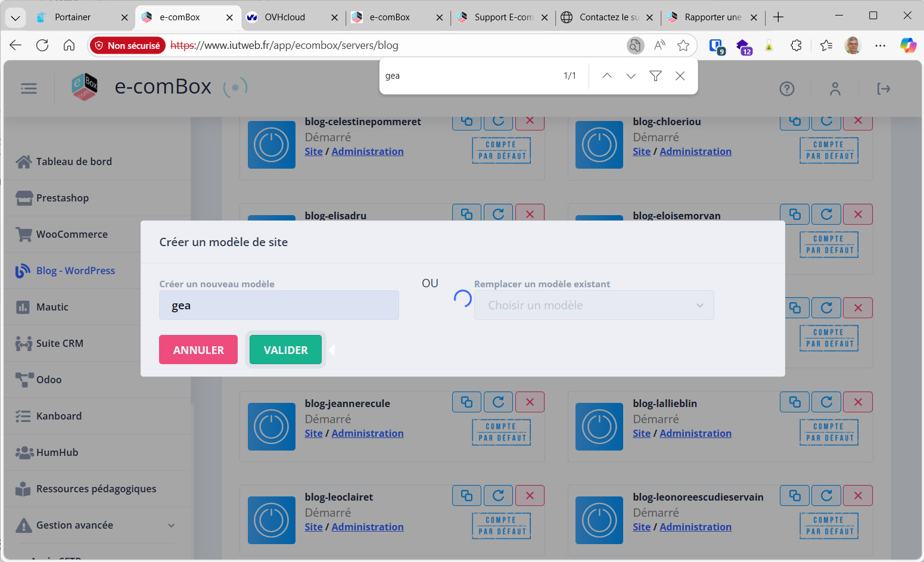Switch to the OVHcloud browser tab
Image resolution: width=924 pixels, height=562 pixels.
285,17
